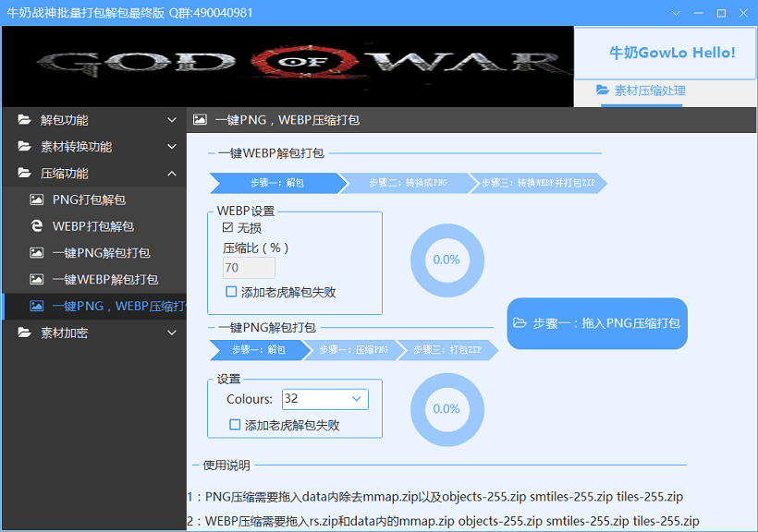Click image icon of selected 一键PNG，WEBP压缩 item

37,306
